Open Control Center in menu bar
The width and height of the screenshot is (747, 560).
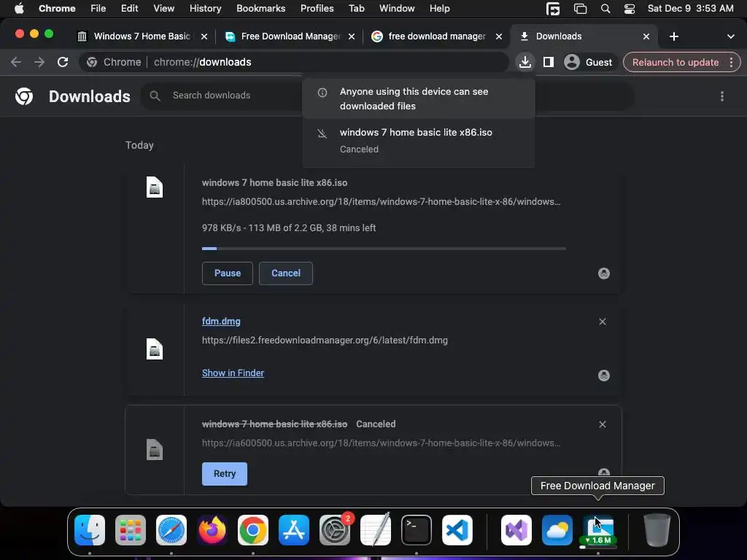pos(630,9)
